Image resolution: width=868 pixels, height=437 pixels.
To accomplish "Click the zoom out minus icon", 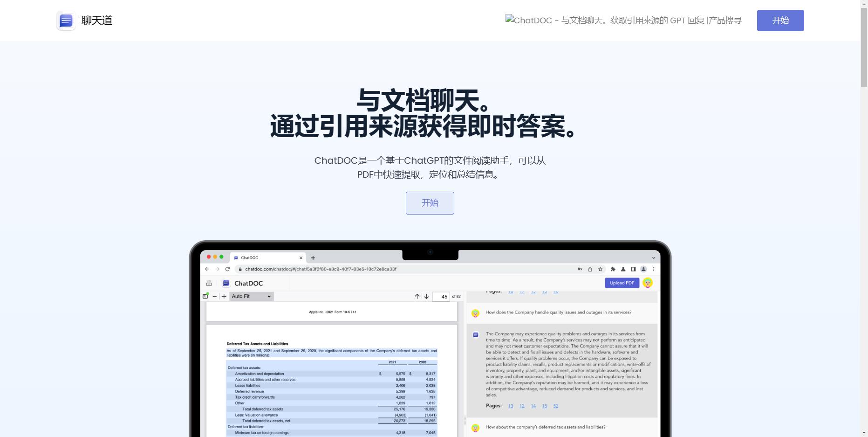I will (215, 296).
